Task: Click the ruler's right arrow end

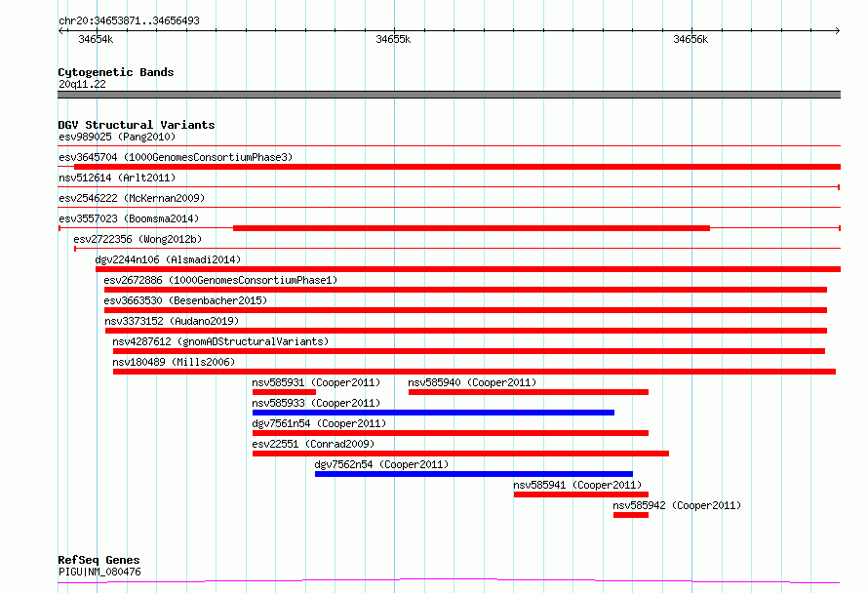Action: tap(837, 30)
